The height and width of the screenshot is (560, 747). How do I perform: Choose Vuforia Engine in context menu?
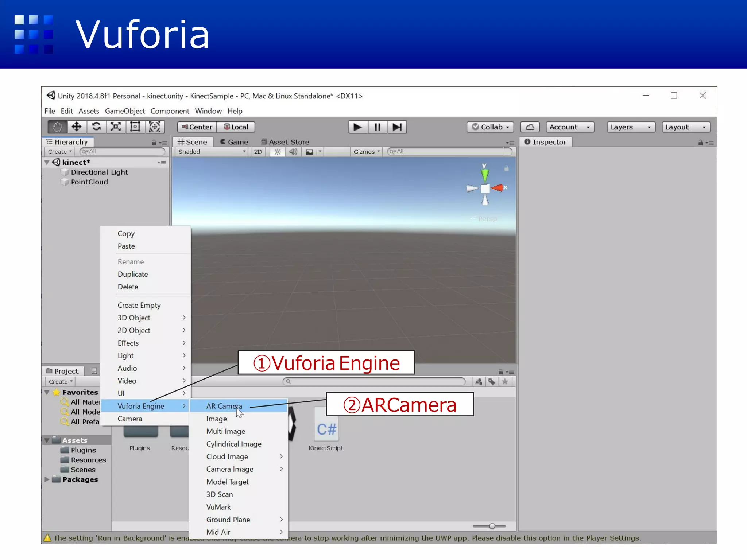point(145,406)
